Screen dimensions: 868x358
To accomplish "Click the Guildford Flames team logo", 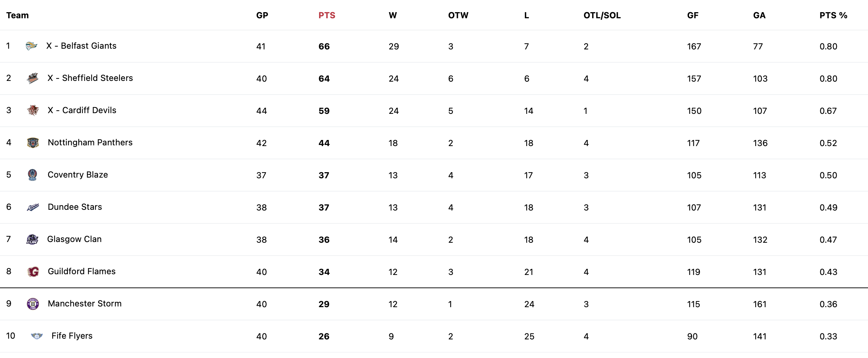I will (x=33, y=271).
